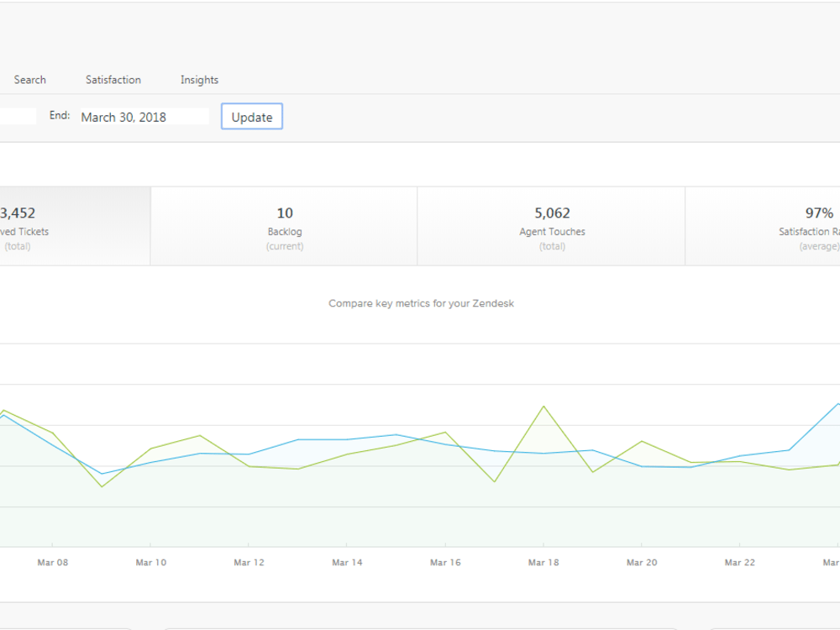The image size is (840, 630).
Task: Select the Agent Touches metric tile
Action: coord(551,226)
